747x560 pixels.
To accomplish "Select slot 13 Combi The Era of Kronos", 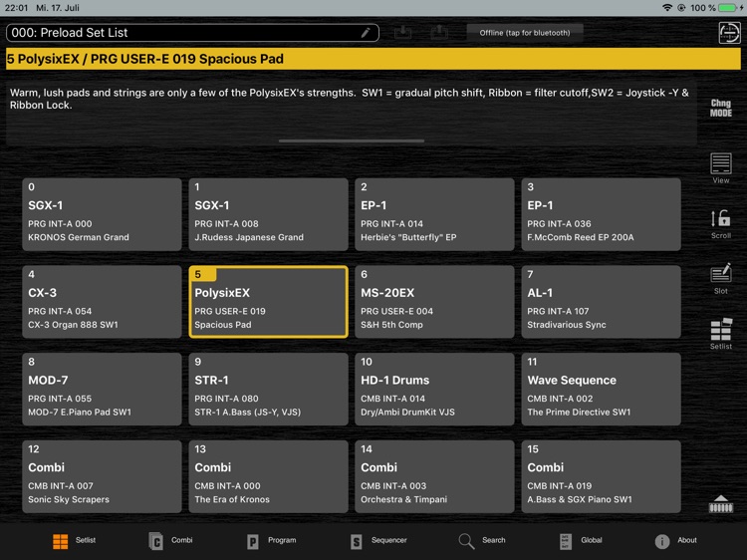I will [x=268, y=476].
